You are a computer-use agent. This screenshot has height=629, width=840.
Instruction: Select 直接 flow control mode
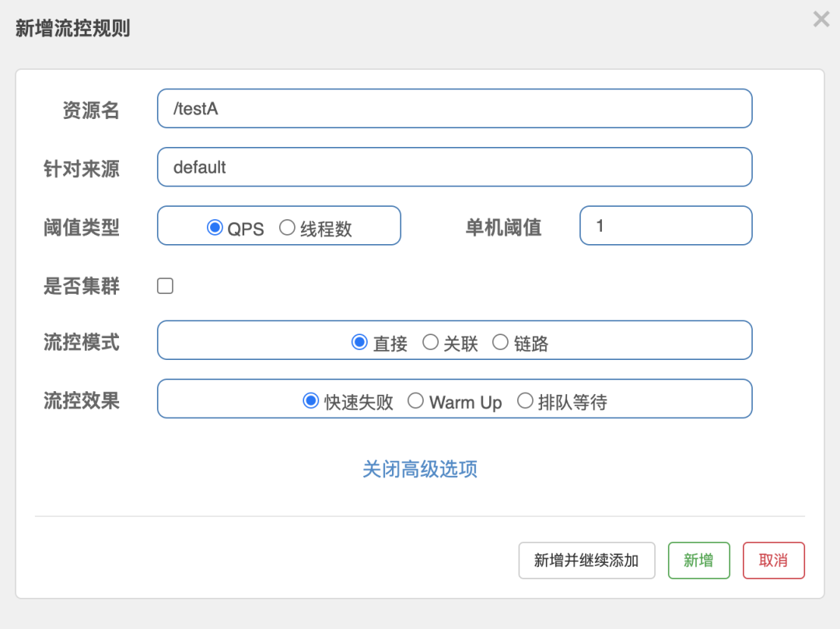pos(359,342)
